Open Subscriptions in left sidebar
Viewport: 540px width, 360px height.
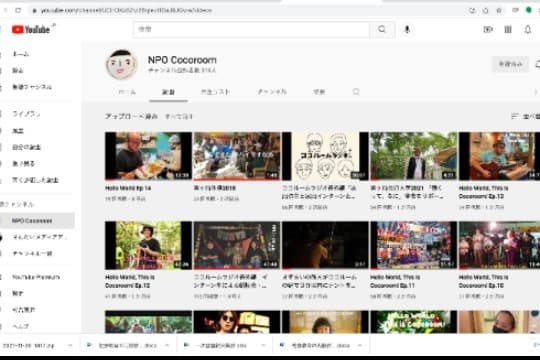tap(32, 87)
